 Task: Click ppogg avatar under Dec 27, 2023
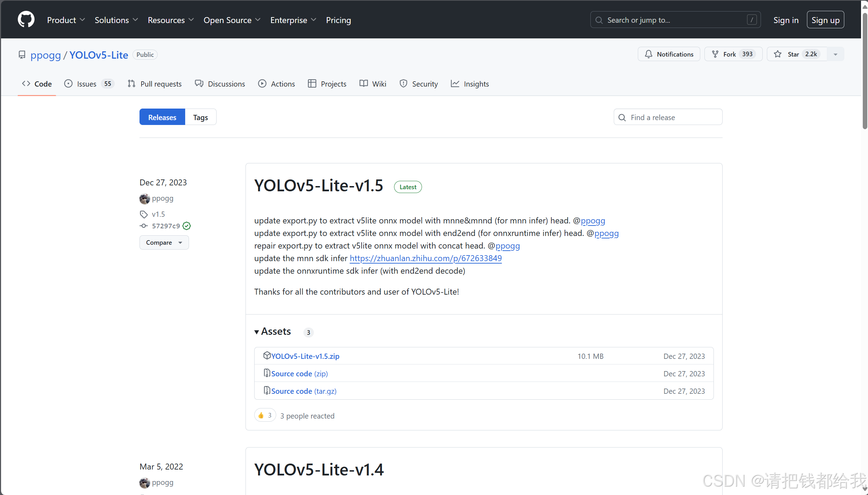(145, 199)
